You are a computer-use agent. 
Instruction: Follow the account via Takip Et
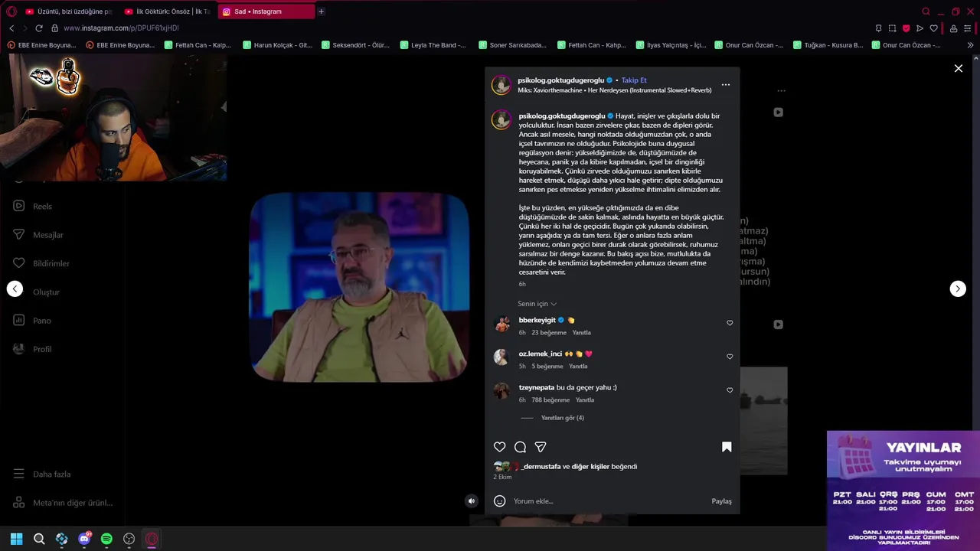(x=634, y=80)
